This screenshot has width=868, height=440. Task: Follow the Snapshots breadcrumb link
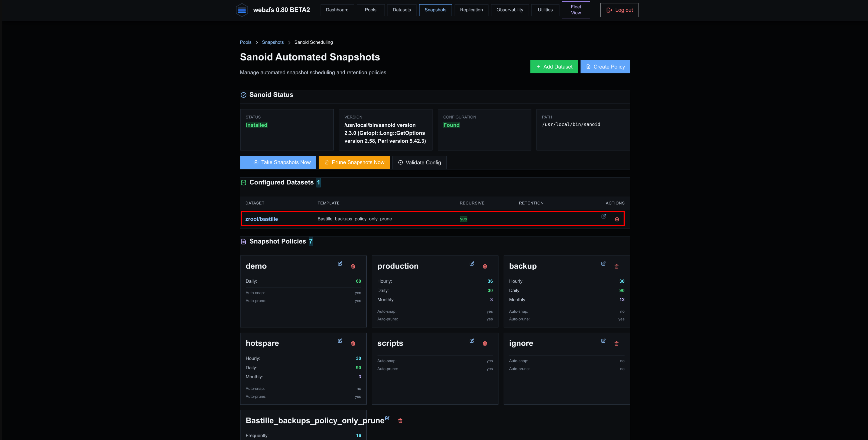click(x=273, y=42)
